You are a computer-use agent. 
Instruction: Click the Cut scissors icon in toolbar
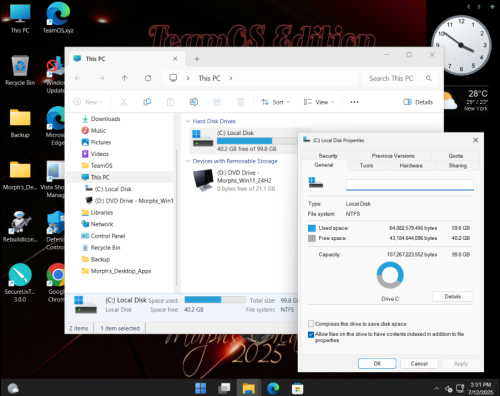123,102
